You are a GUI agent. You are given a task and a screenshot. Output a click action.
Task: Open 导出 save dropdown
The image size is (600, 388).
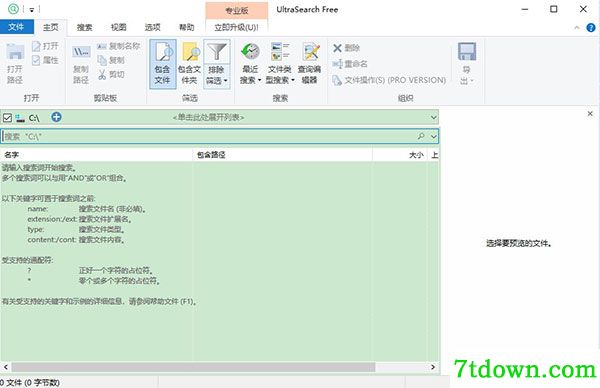click(x=467, y=64)
